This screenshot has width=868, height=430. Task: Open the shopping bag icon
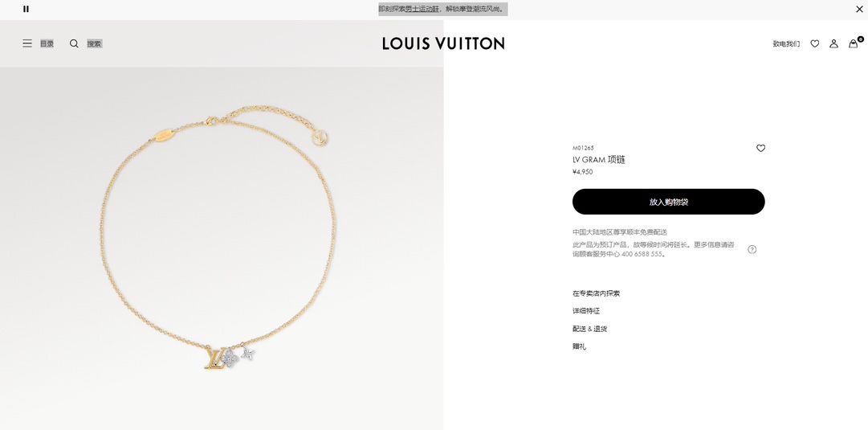(x=854, y=43)
